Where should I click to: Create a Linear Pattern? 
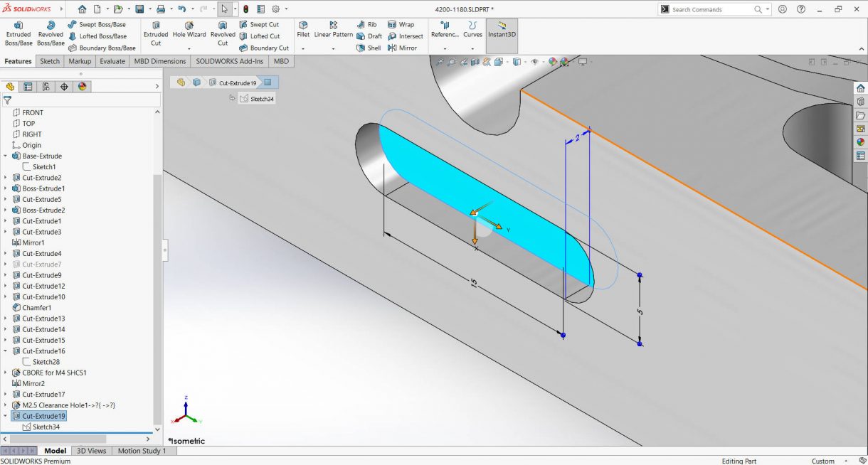334,29
